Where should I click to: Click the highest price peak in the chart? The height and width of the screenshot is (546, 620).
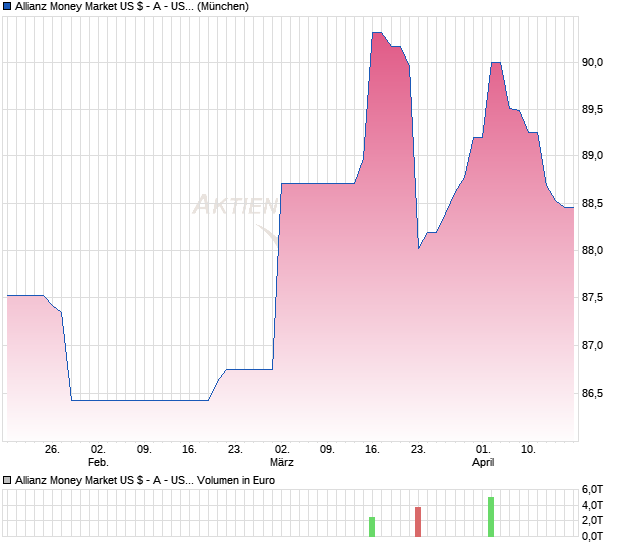click(376, 34)
